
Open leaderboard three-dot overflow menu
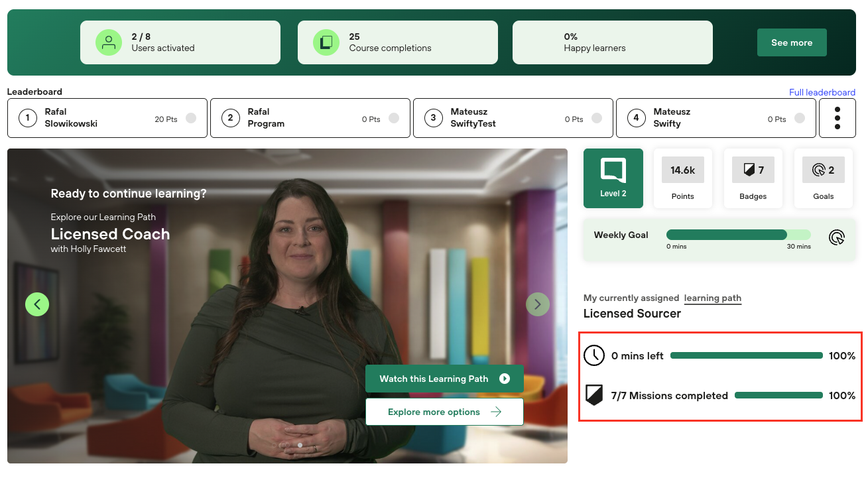(837, 118)
